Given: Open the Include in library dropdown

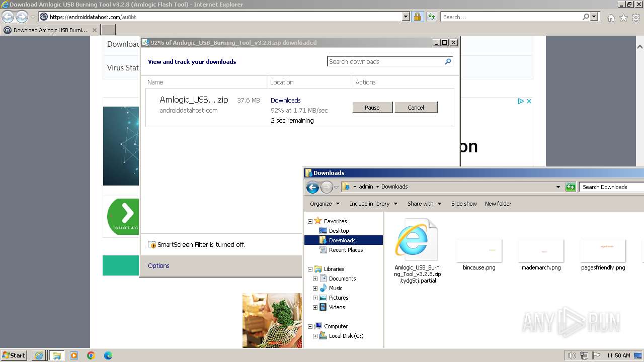Looking at the screenshot, I should 373,204.
